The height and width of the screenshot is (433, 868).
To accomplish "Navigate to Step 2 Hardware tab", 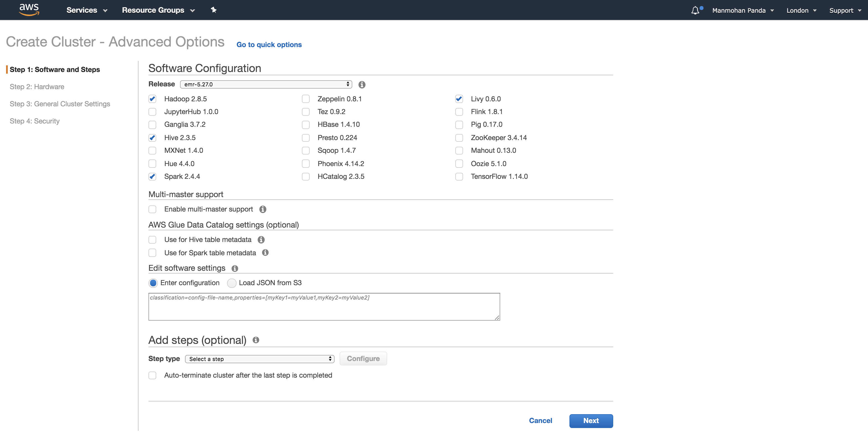I will pyautogui.click(x=37, y=86).
